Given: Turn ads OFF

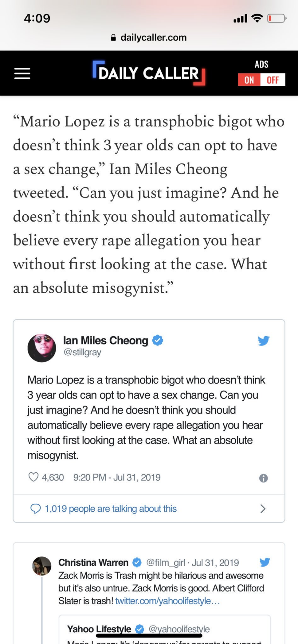Looking at the screenshot, I should [x=273, y=80].
